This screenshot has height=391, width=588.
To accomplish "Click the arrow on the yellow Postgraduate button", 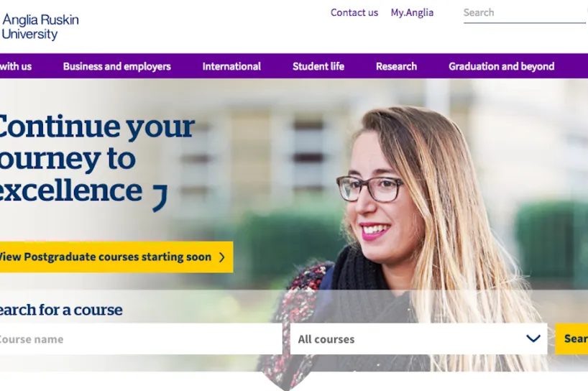I will pos(222,257).
